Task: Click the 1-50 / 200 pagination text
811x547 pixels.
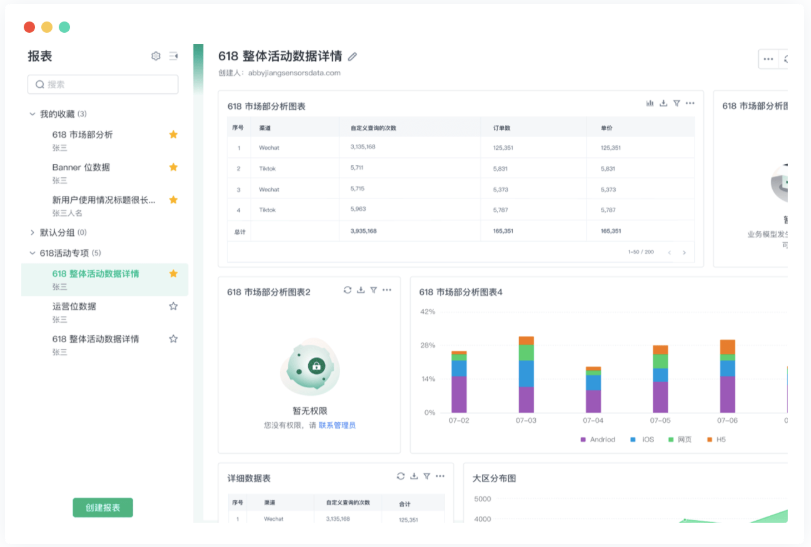Action: [641, 252]
